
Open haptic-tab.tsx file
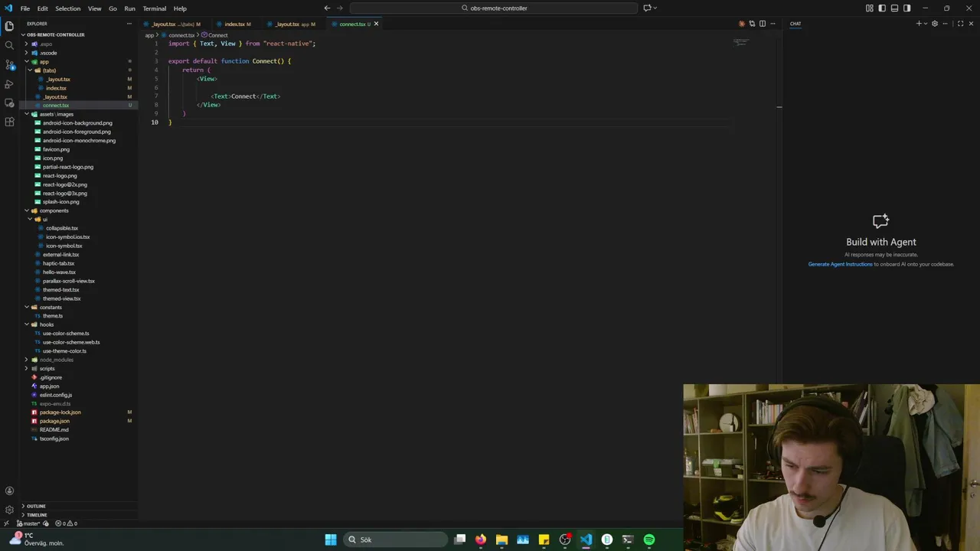[x=58, y=263]
